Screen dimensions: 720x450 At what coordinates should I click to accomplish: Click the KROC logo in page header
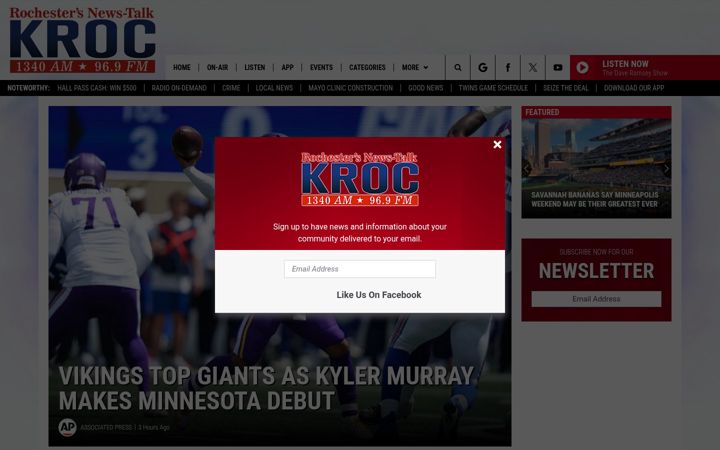pos(82,40)
